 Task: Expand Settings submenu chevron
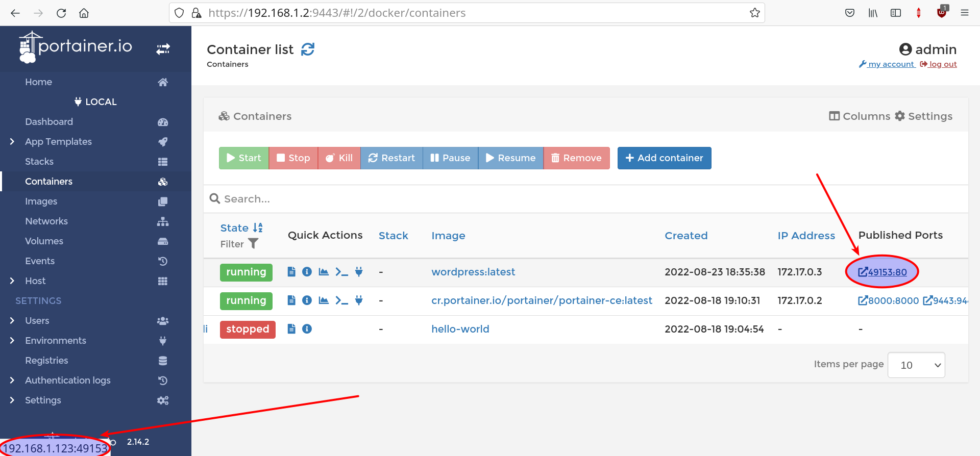[12, 400]
